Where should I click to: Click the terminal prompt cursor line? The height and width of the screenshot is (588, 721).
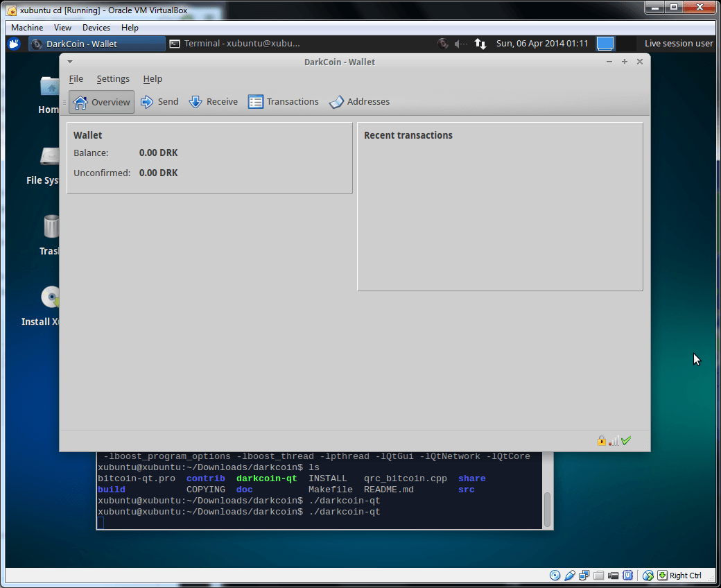[101, 523]
